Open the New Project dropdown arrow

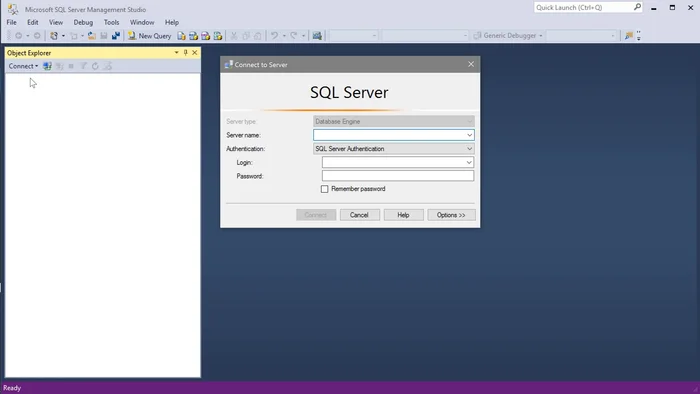[63, 36]
